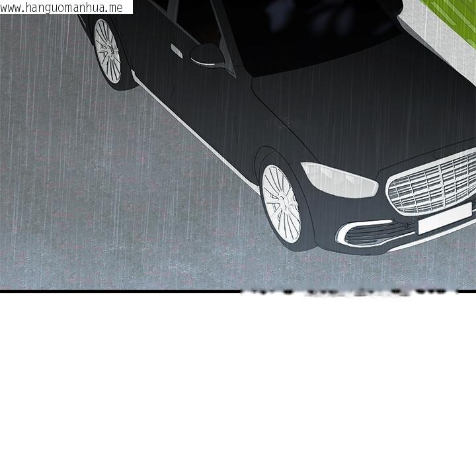Click the chrome front grille
The height and width of the screenshot is (463, 476).
pos(432,183)
